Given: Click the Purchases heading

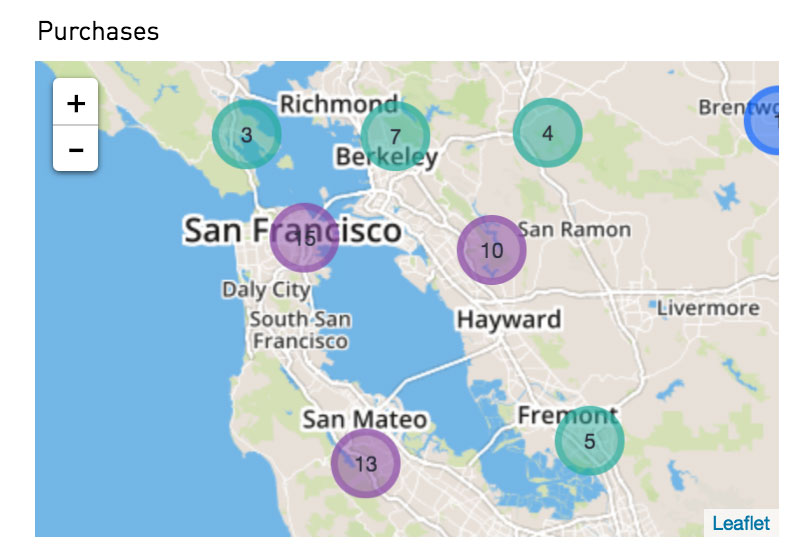Looking at the screenshot, I should pos(98,31).
